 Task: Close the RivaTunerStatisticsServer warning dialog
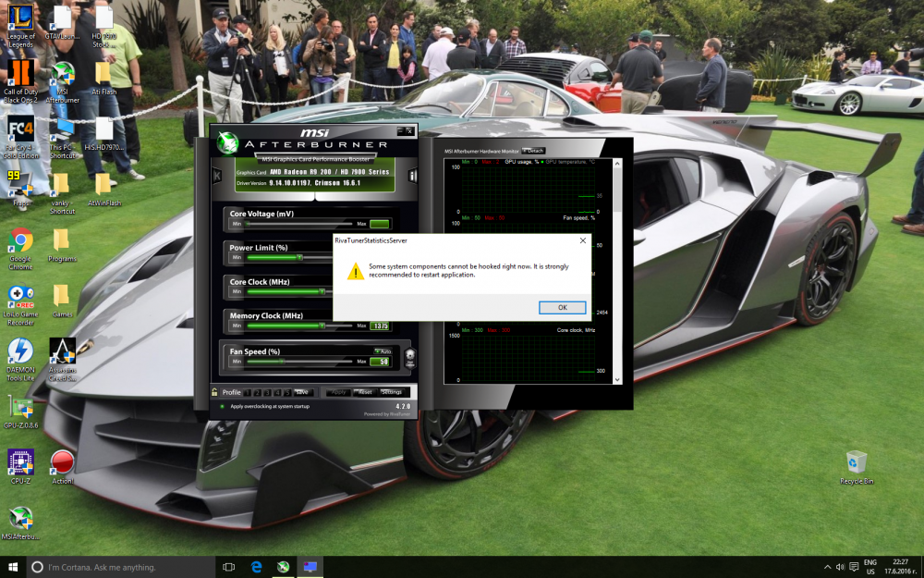pos(582,240)
